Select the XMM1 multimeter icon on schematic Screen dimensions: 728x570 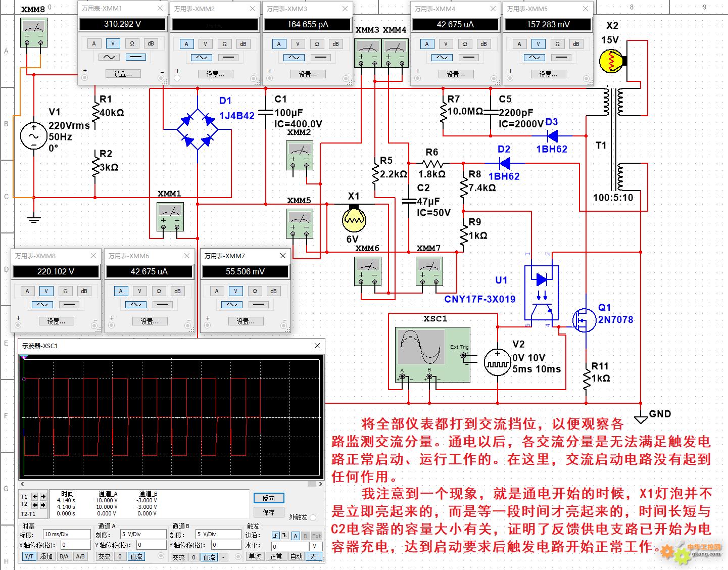[170, 217]
